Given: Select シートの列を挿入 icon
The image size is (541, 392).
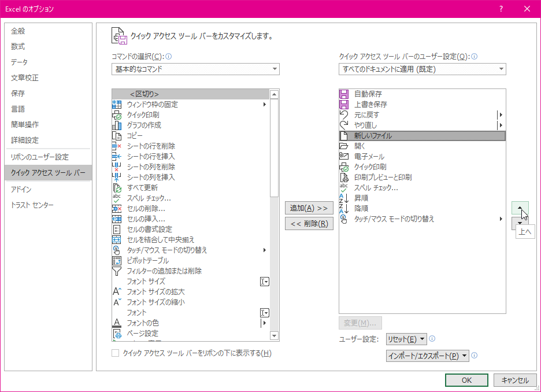Looking at the screenshot, I should pyautogui.click(x=117, y=177).
